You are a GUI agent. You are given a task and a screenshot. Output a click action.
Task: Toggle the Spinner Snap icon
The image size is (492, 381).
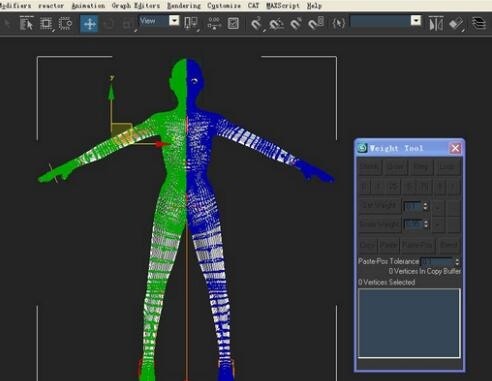pyautogui.click(x=315, y=24)
